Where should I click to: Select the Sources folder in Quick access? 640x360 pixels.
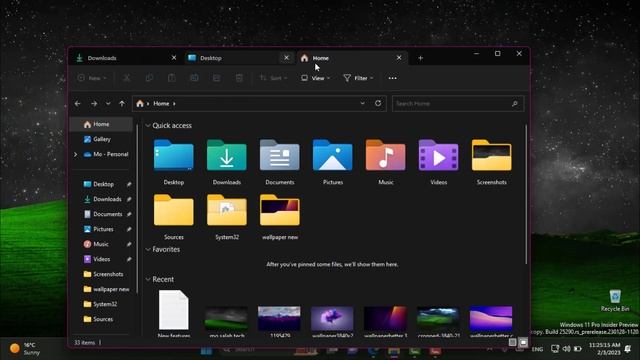coord(174,217)
